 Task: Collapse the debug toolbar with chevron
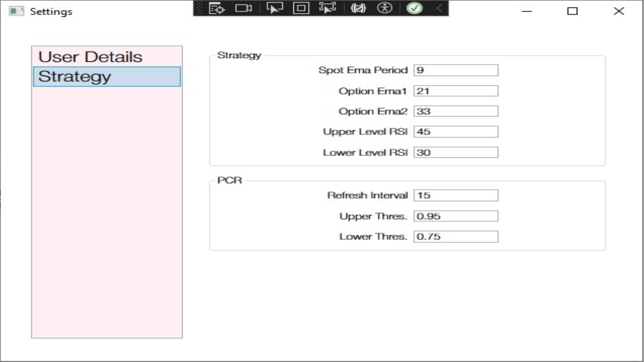[x=439, y=8]
